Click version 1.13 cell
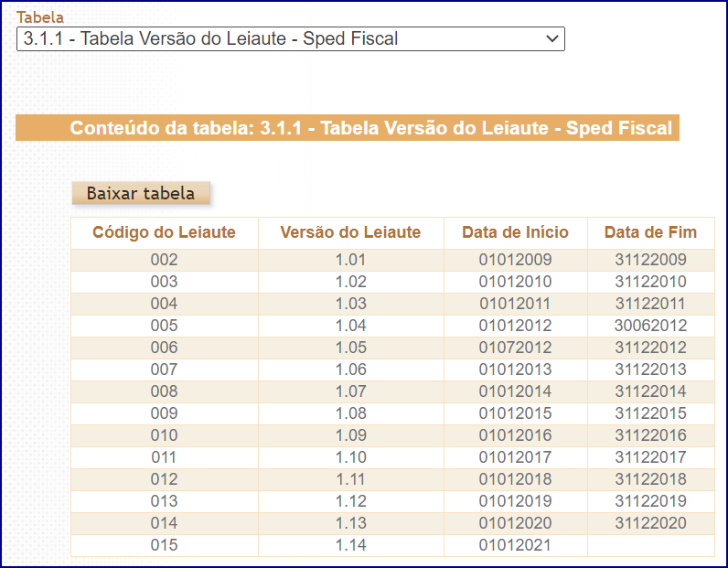This screenshot has width=728, height=568. click(x=351, y=523)
